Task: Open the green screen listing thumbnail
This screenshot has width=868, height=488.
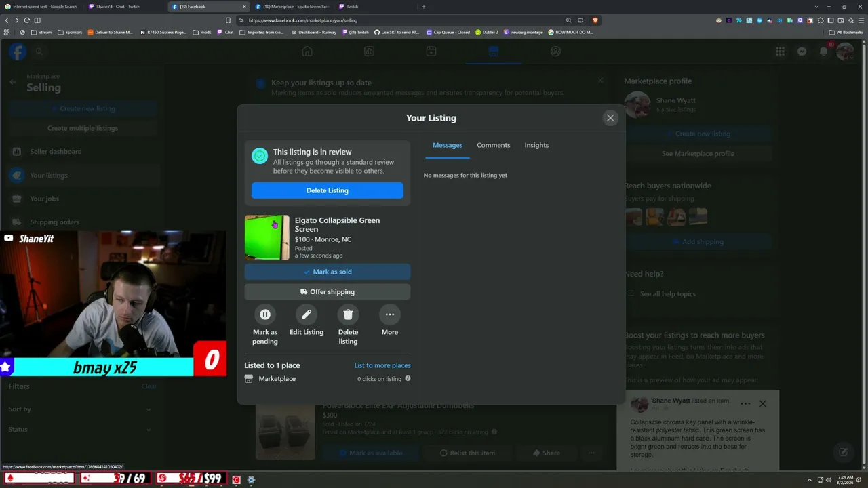Action: 267,238
